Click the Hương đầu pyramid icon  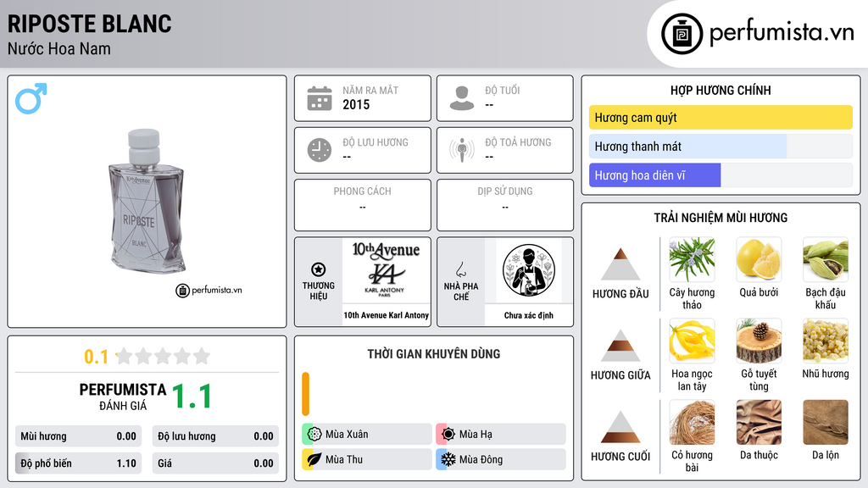point(620,264)
